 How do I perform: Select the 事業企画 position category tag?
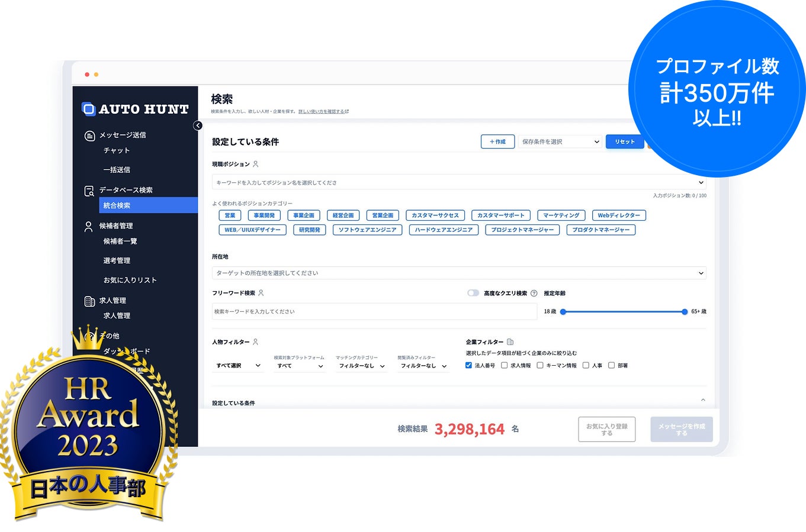[304, 215]
